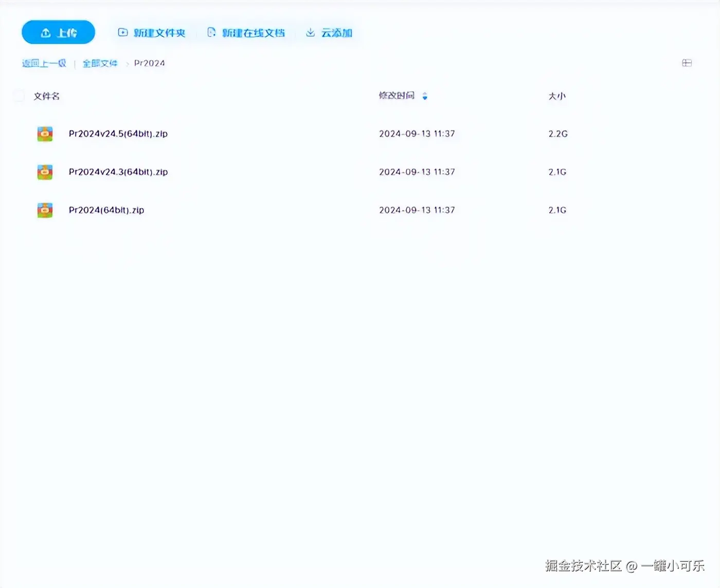Tick the select-all checkbox beside 文件名

pyautogui.click(x=19, y=96)
